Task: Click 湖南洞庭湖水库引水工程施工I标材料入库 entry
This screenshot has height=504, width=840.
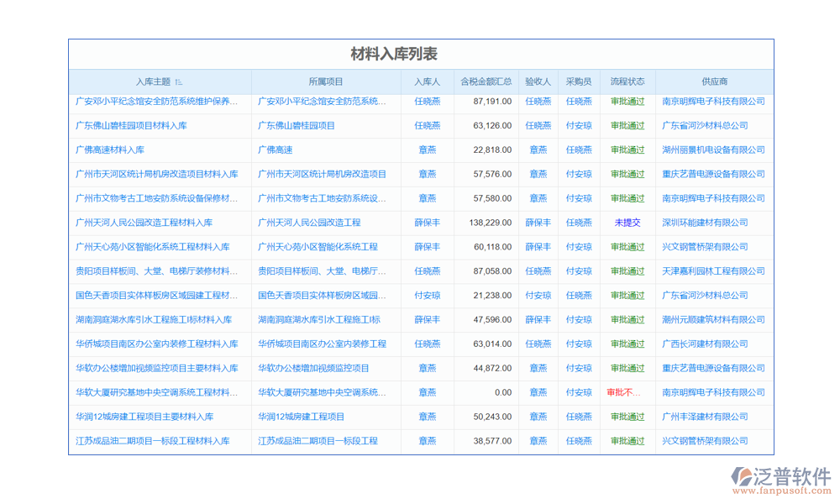Action: point(154,320)
